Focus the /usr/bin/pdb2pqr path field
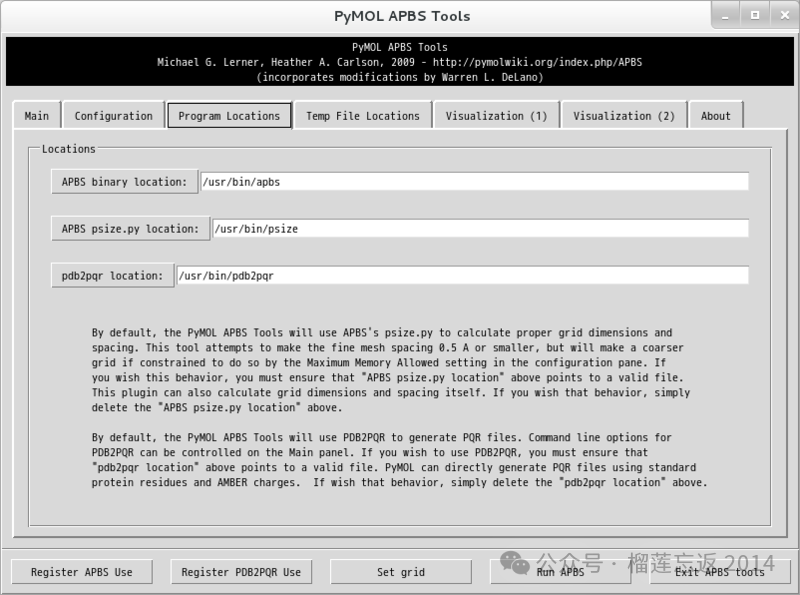The height and width of the screenshot is (595, 800). click(x=463, y=276)
